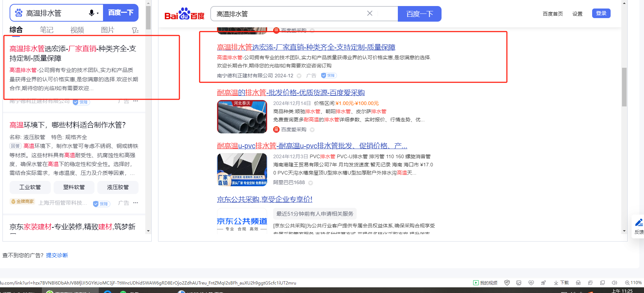This screenshot has width=644, height=293.
Task: Click the rocket accelerator icon in status bar
Action: point(543,283)
